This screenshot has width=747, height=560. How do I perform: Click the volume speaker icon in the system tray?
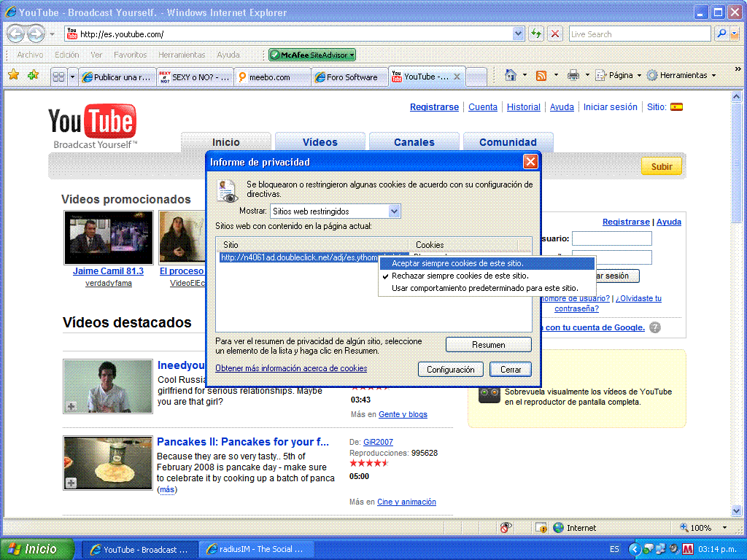[673, 548]
